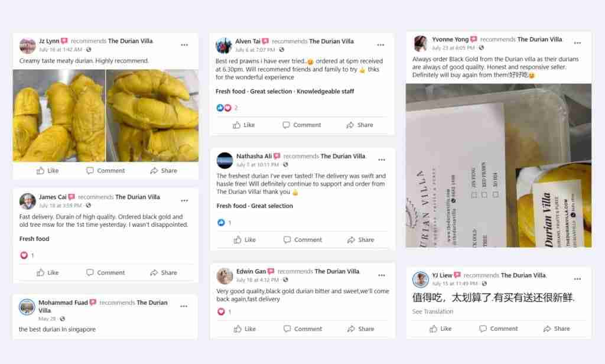Like Nathasha Ali's freshest durian post
The width and height of the screenshot is (605, 364).
click(245, 240)
